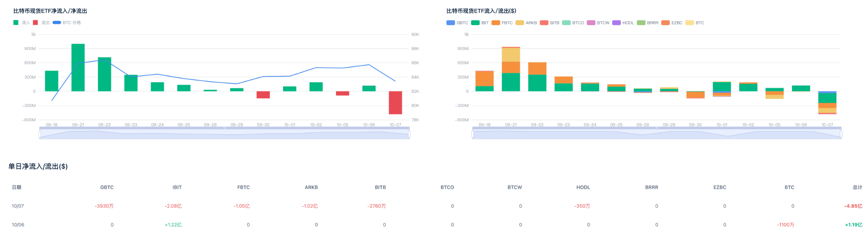Toggle HODL series in the legend
This screenshot has height=236, width=868.
click(x=623, y=23)
